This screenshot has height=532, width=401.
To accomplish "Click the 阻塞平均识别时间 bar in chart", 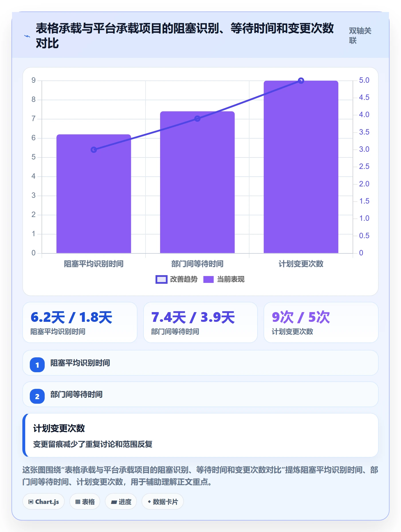I will tap(94, 194).
